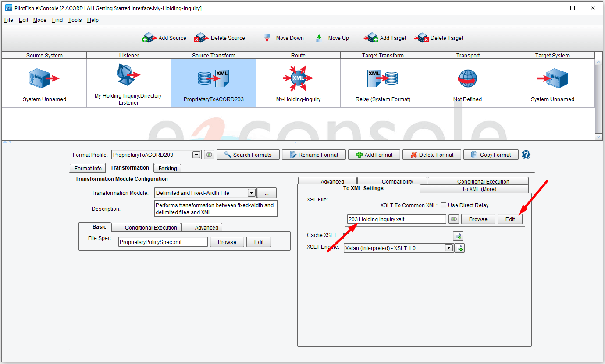605x364 pixels.
Task: Click the Delete Format button
Action: (431, 155)
